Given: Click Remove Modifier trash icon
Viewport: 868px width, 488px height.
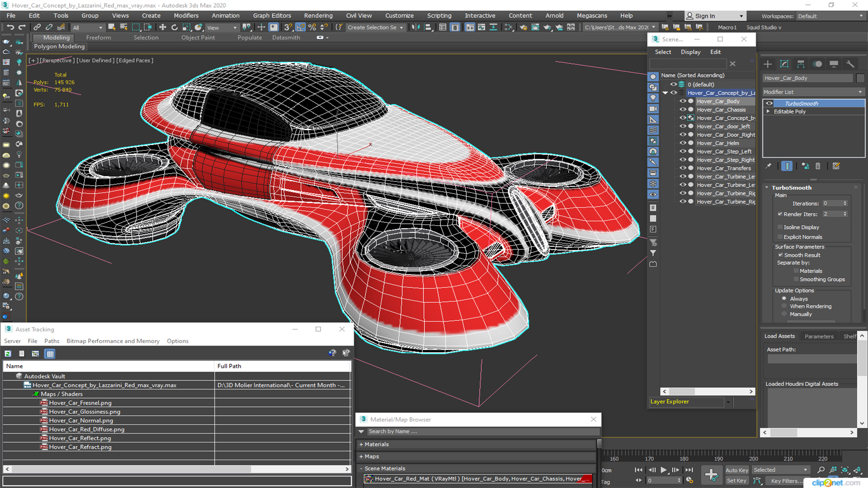Looking at the screenshot, I should (818, 166).
